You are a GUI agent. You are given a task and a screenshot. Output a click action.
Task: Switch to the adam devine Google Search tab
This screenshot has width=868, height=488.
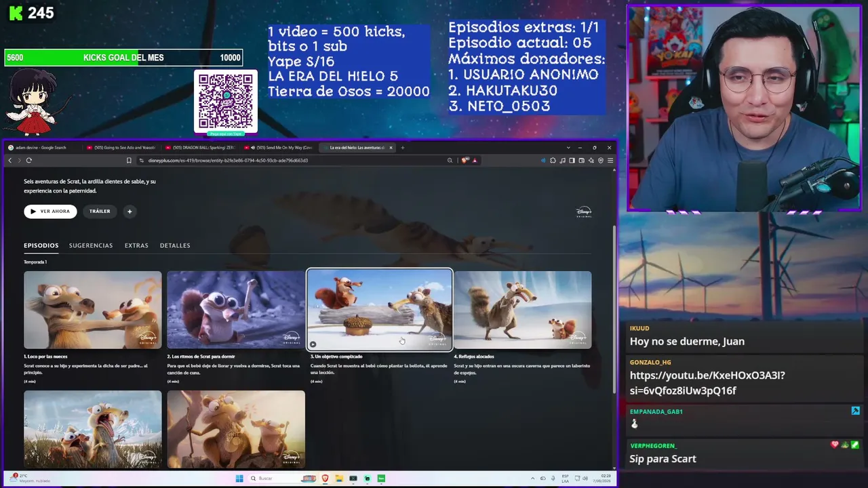(42, 148)
